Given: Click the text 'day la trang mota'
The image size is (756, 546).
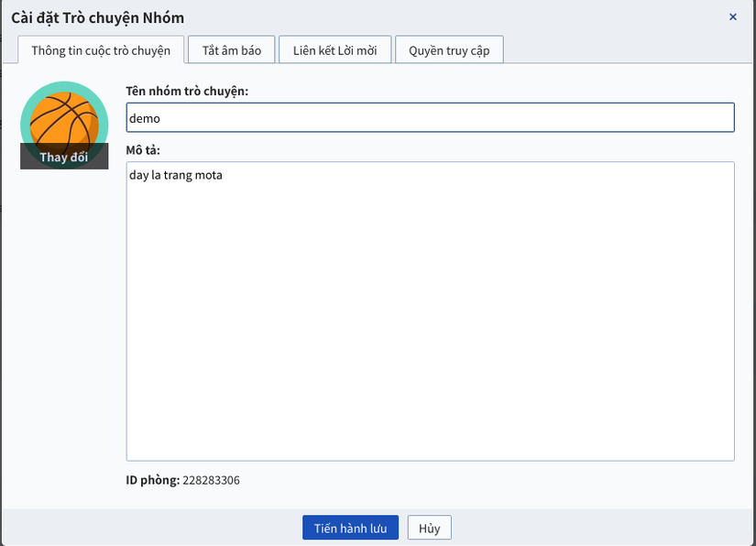Looking at the screenshot, I should [176, 175].
